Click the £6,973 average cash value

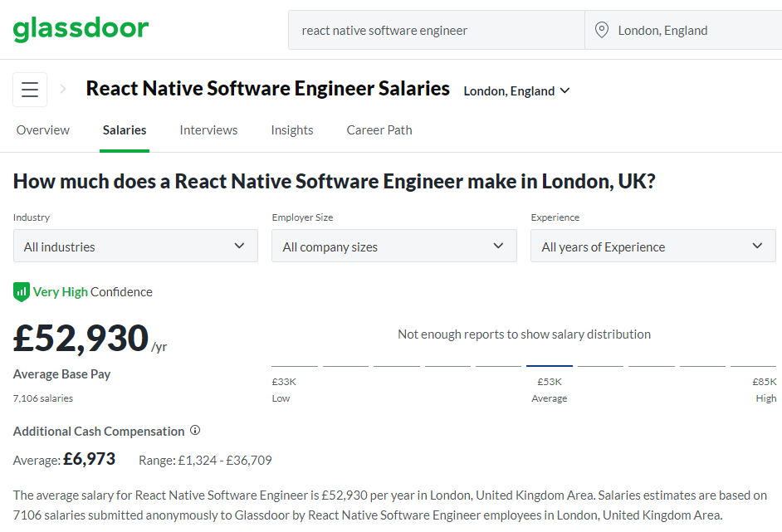(90, 459)
